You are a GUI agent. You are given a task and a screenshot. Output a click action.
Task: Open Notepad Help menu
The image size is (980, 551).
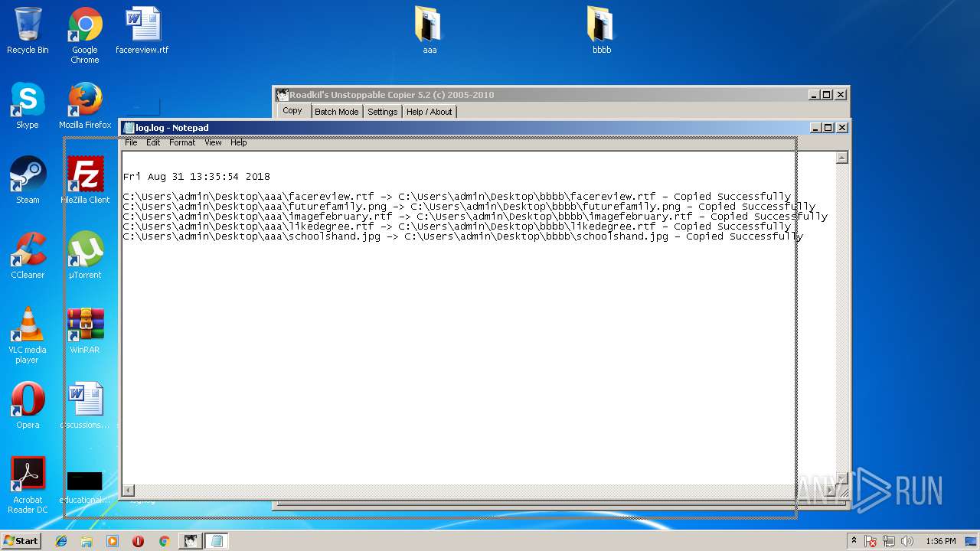click(239, 142)
